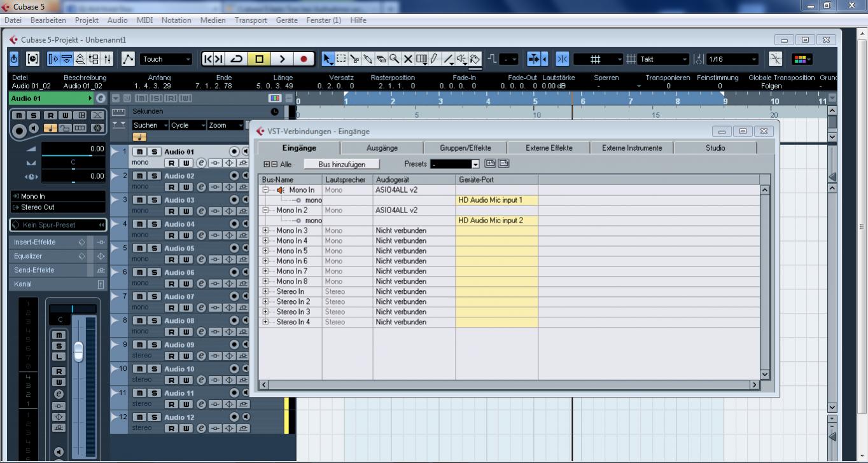Open the Mixer from toolbar
This screenshot has height=463, width=868.
[x=108, y=59]
